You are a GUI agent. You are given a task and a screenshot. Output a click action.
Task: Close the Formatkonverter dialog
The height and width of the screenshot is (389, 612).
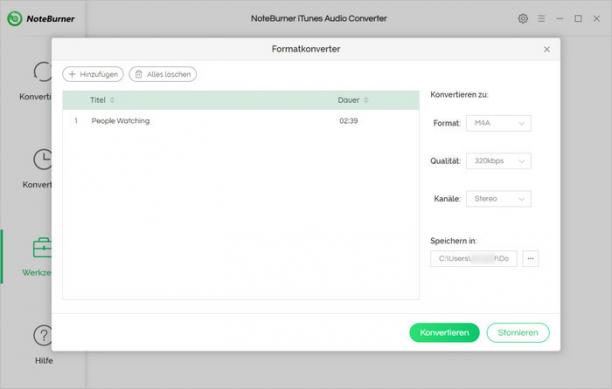(x=547, y=49)
